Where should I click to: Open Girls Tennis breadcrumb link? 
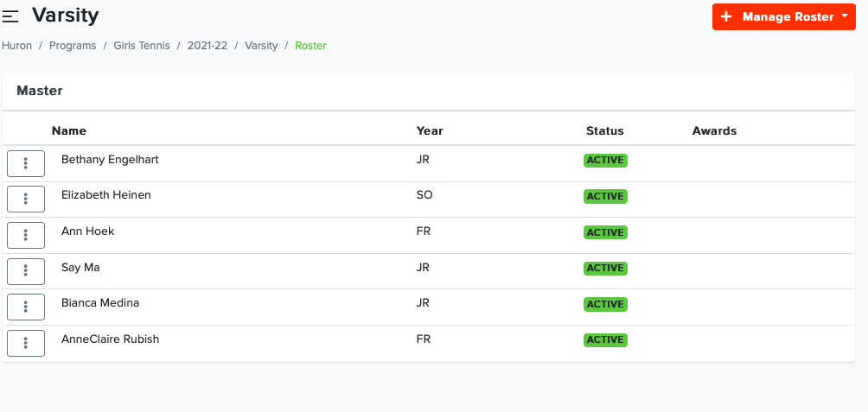click(x=142, y=46)
